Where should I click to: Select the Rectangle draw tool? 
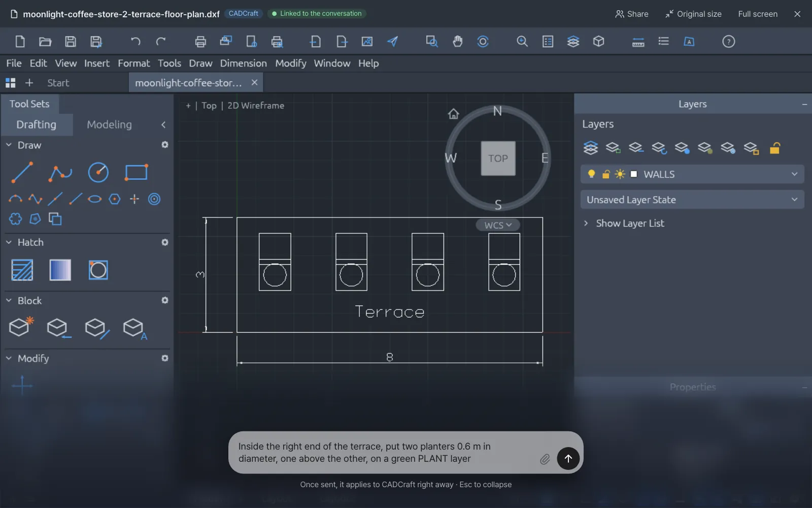coord(136,173)
